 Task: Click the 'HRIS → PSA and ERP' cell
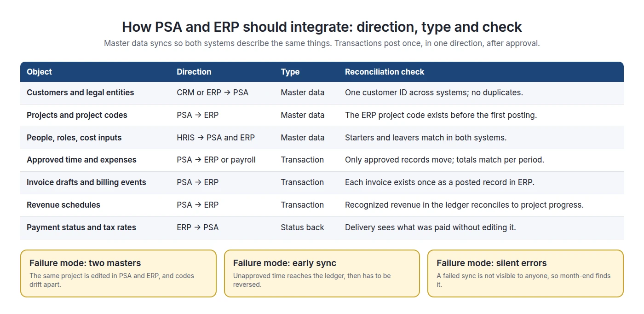pos(216,138)
